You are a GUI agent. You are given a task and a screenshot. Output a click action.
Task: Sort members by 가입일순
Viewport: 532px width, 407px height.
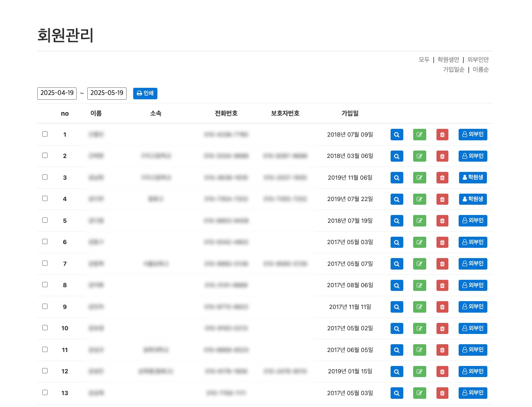453,69
